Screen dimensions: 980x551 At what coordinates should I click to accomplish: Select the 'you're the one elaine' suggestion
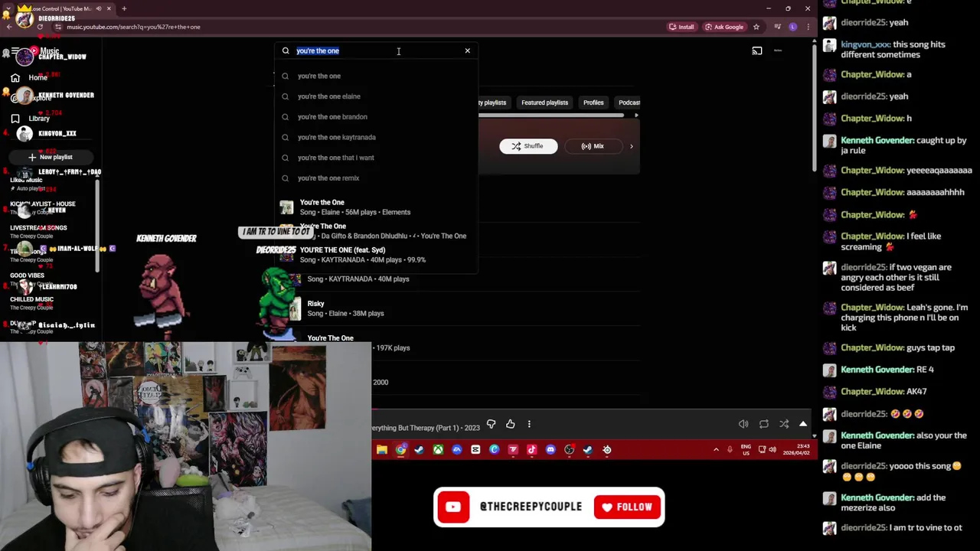377,96
